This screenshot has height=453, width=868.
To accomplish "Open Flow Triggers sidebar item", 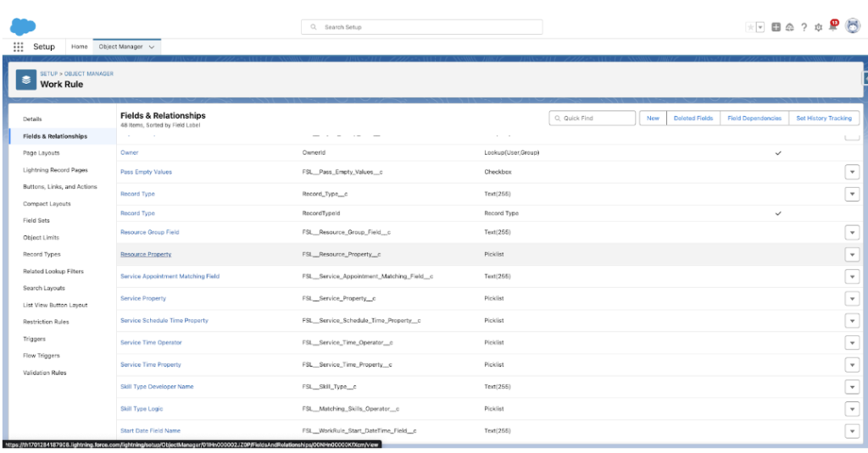I will coord(41,355).
